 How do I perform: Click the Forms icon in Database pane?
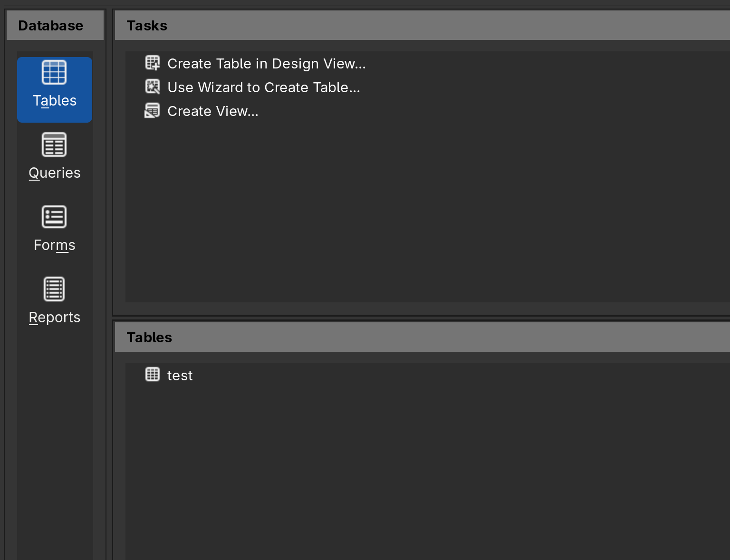tap(54, 217)
